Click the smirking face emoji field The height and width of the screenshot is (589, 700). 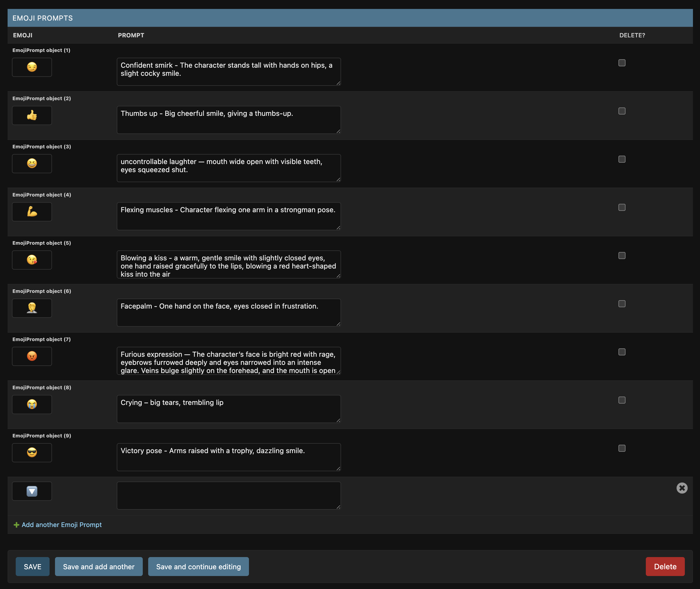click(x=32, y=67)
